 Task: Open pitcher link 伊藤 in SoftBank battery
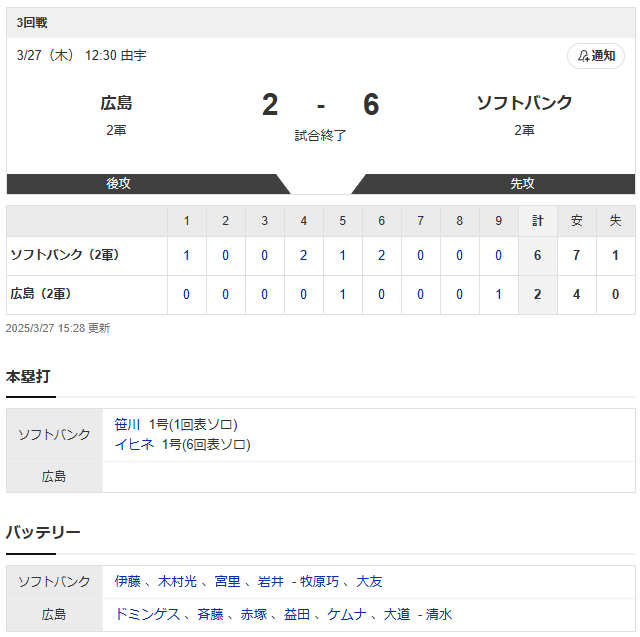tap(127, 582)
